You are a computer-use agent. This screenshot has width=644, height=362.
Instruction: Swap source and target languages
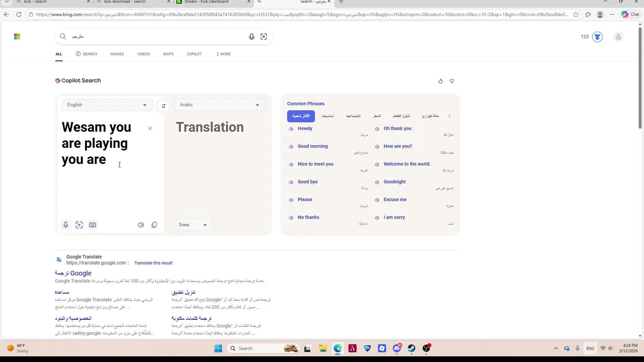pos(164,106)
